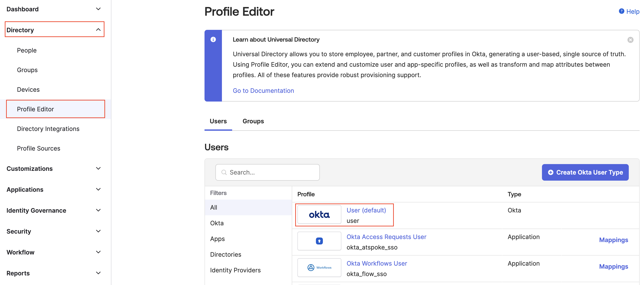The width and height of the screenshot is (644, 285).
Task: Click into the Search profiles field
Action: tap(267, 172)
